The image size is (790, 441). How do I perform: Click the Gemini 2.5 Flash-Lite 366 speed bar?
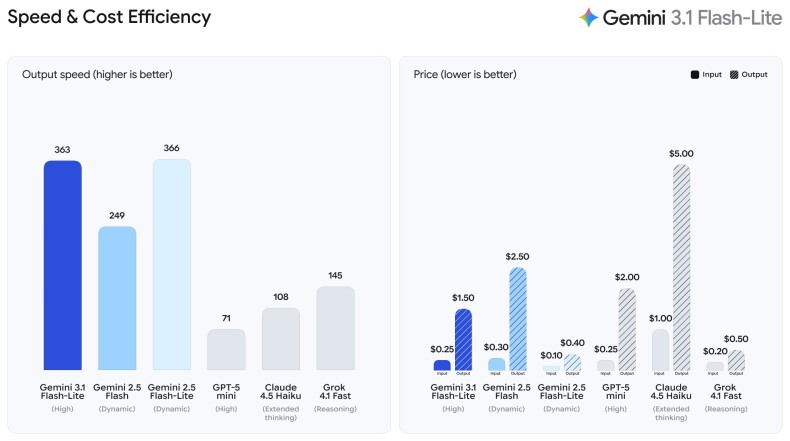pyautogui.click(x=171, y=264)
